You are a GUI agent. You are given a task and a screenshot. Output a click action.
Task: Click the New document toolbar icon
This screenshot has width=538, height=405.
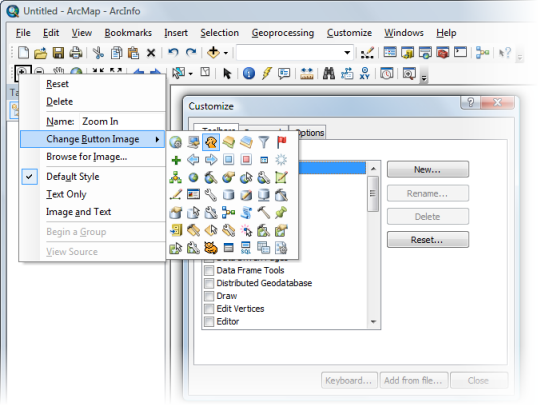point(23,53)
